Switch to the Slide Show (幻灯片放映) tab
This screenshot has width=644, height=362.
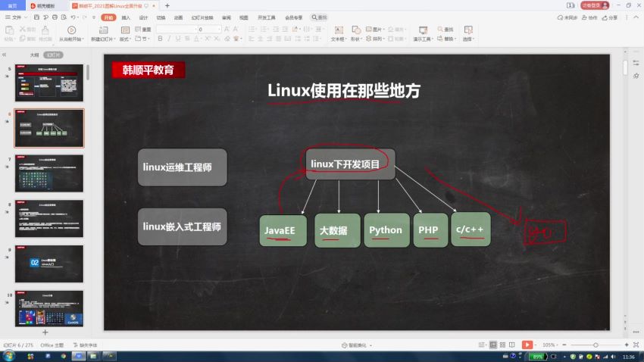click(x=202, y=17)
